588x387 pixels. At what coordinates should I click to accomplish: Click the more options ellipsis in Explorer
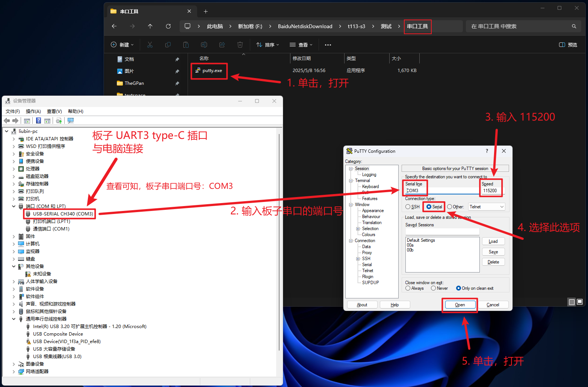(x=328, y=45)
